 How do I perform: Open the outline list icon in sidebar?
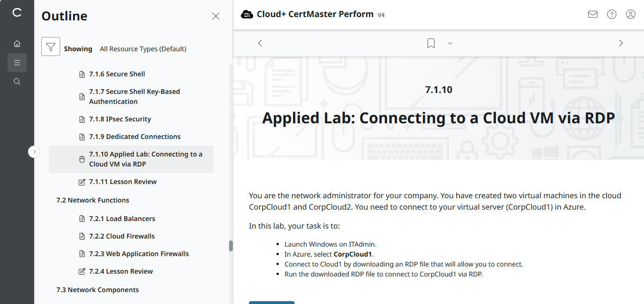pos(17,63)
